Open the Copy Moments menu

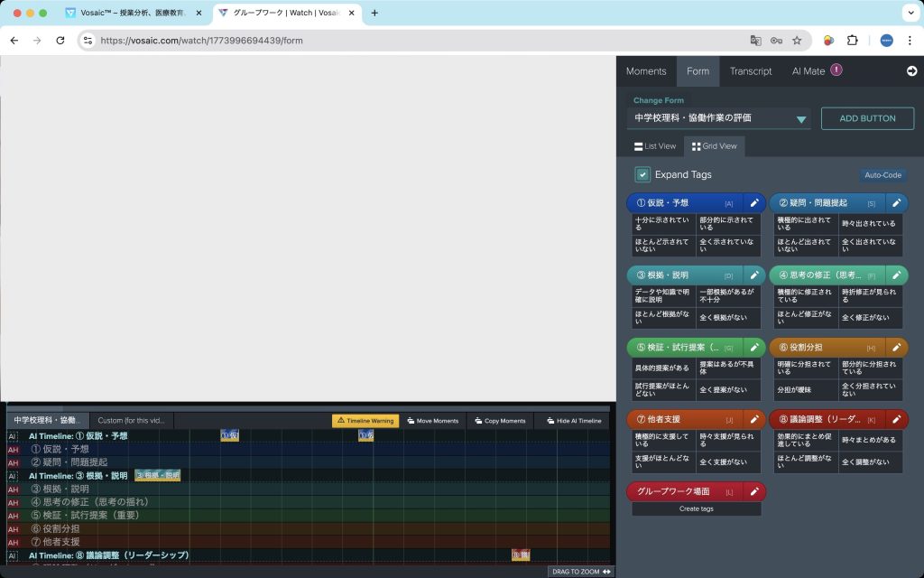click(x=499, y=421)
